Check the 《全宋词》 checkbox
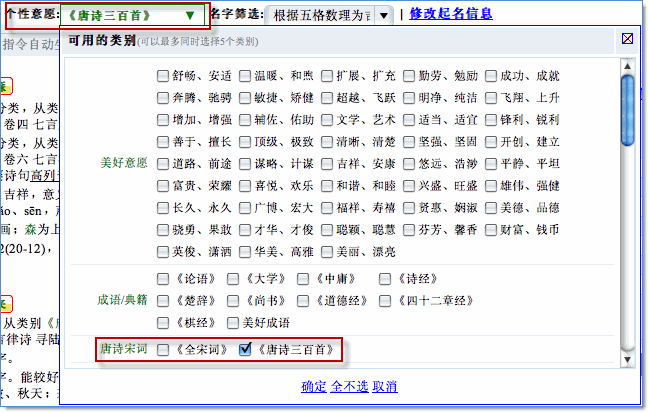Screen dimensions: 649x413 coord(164,349)
